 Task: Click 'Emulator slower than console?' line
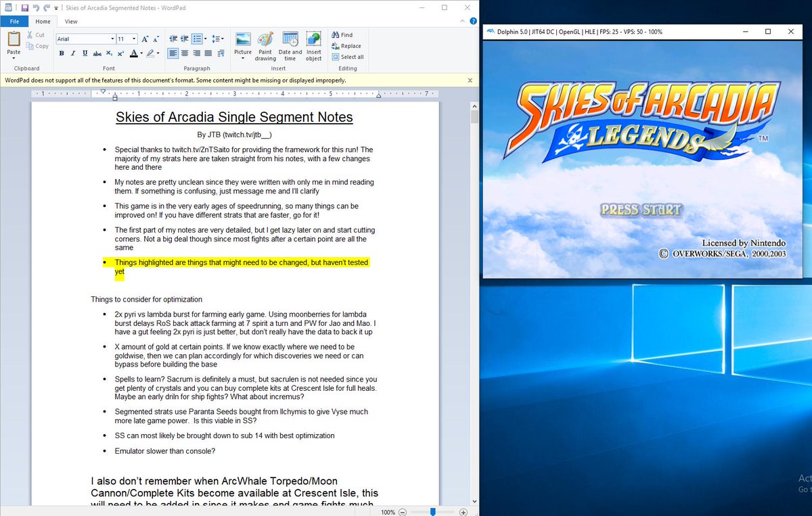coord(164,451)
